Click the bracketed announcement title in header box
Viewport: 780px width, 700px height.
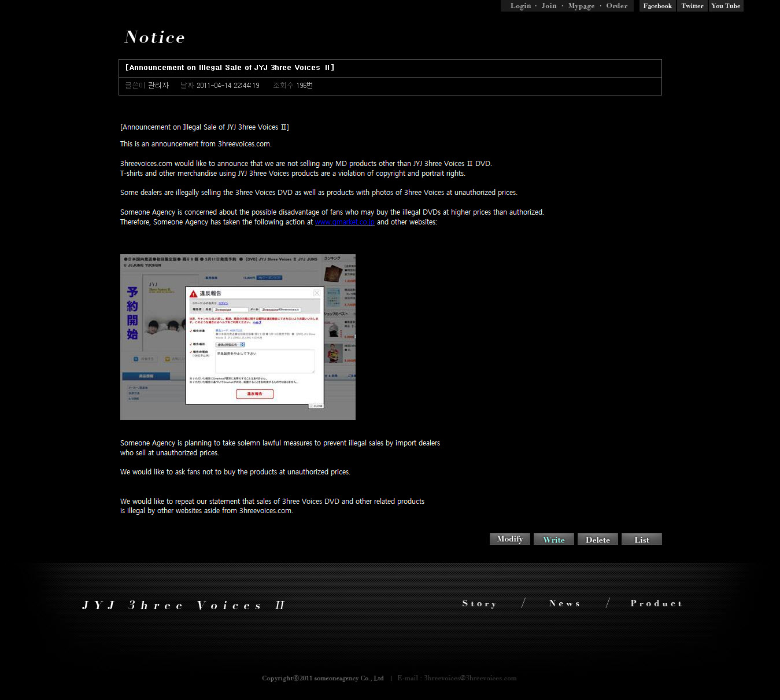pos(230,68)
